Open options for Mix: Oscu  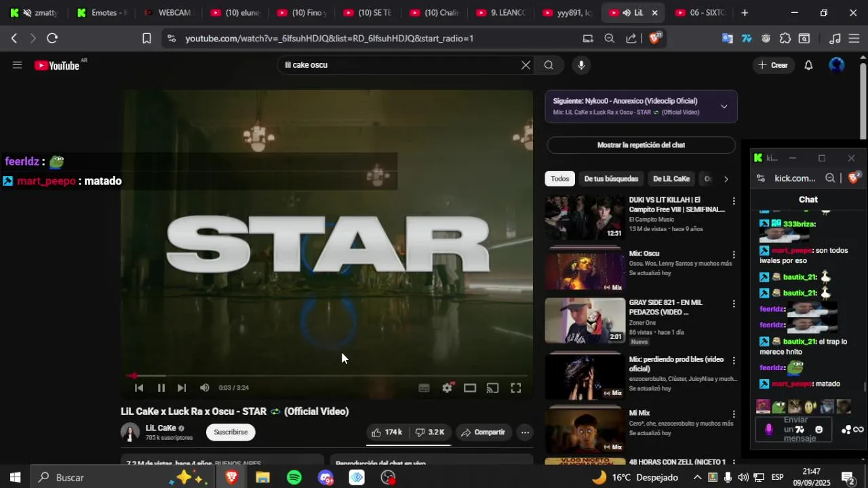coord(733,255)
